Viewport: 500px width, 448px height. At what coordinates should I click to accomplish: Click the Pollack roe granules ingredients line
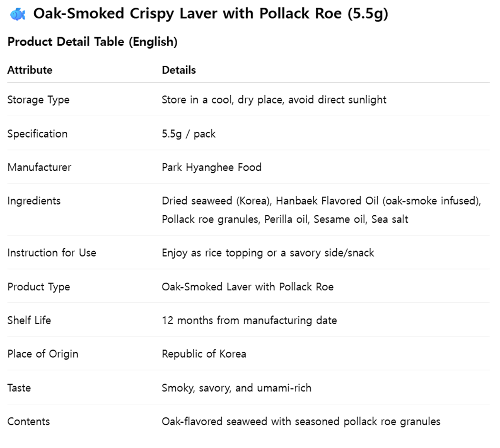coord(285,219)
